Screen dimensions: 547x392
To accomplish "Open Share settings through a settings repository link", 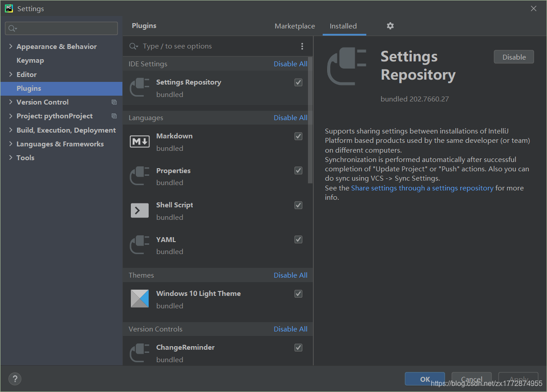I will 422,188.
